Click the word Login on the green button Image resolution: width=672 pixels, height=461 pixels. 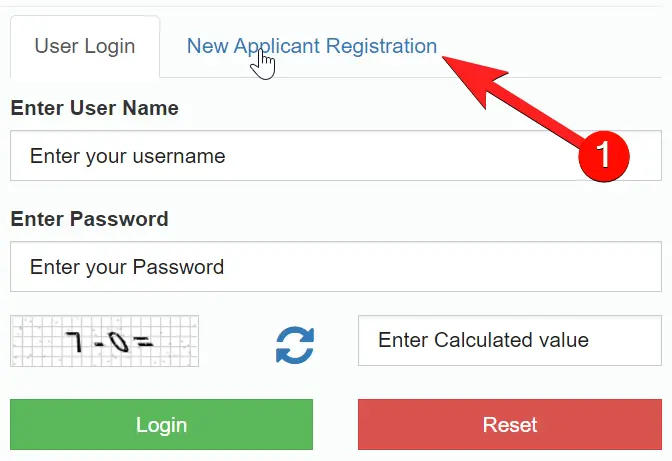[x=162, y=425]
